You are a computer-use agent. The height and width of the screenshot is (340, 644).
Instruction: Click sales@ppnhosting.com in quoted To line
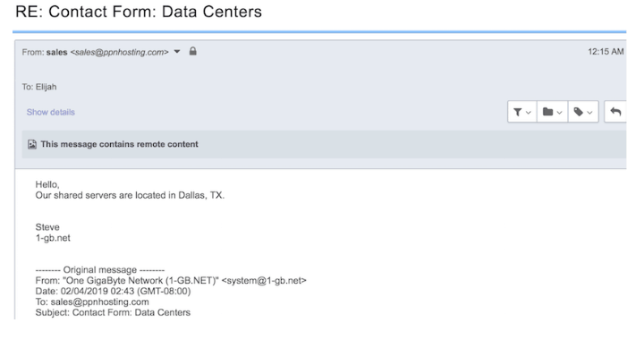tap(100, 302)
